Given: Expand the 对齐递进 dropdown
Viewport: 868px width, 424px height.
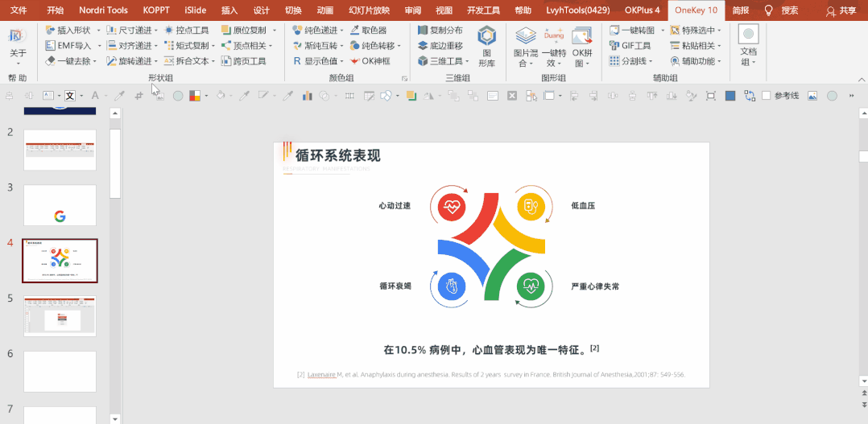Looking at the screenshot, I should (x=156, y=46).
